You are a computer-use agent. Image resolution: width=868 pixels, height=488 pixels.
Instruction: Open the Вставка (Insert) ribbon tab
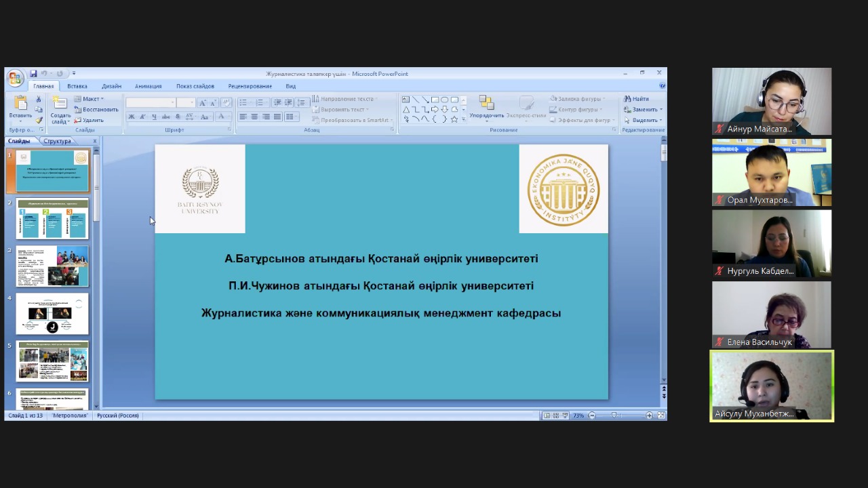tap(77, 86)
